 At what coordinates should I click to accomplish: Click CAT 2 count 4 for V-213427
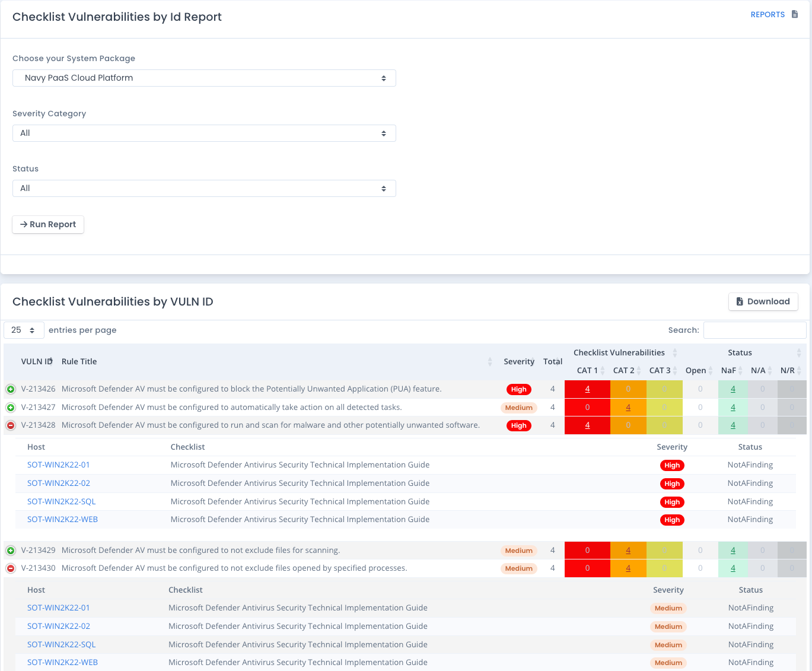click(628, 408)
